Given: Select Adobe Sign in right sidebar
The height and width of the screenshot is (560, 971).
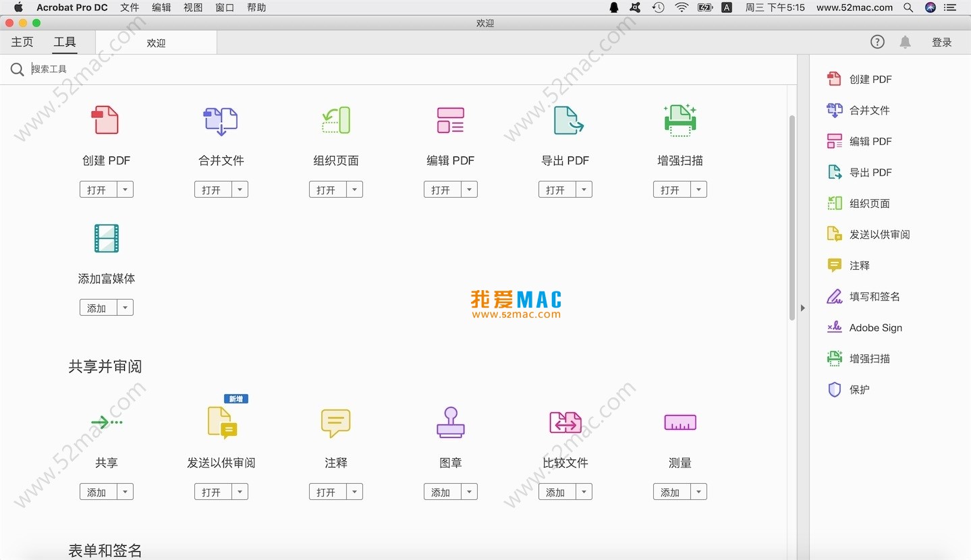Looking at the screenshot, I should point(864,327).
